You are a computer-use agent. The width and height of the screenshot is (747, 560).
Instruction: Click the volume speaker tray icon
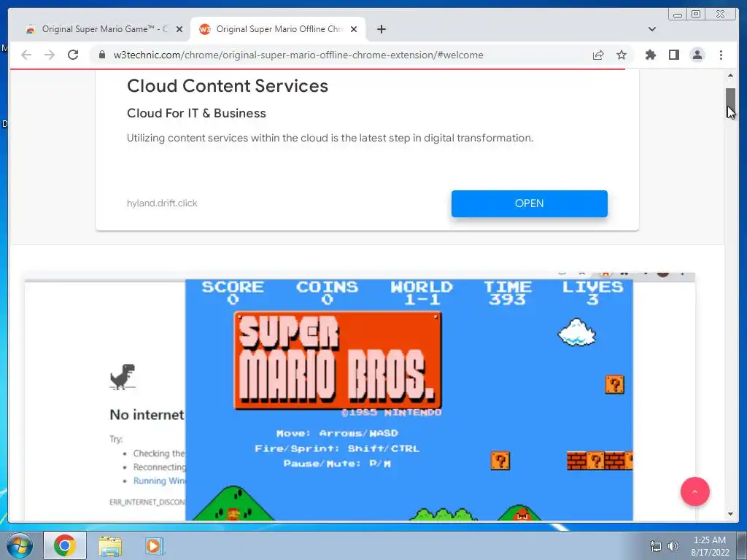click(x=673, y=546)
